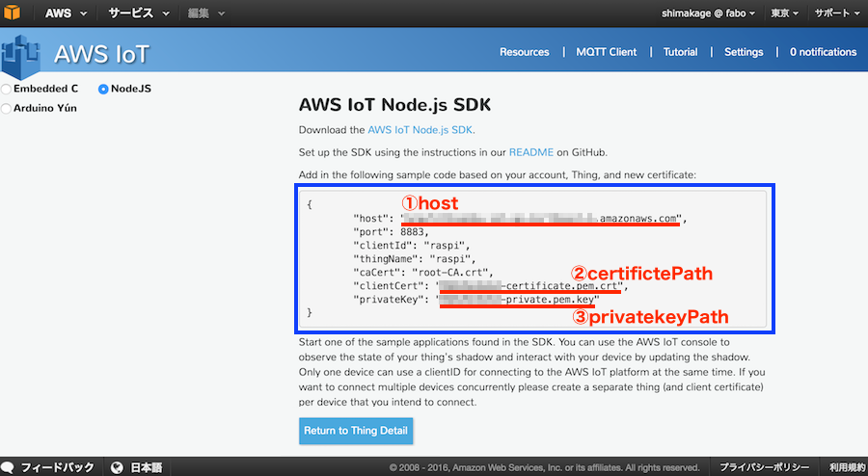Select the Embedded C radio button
868x476 pixels.
click(7, 89)
